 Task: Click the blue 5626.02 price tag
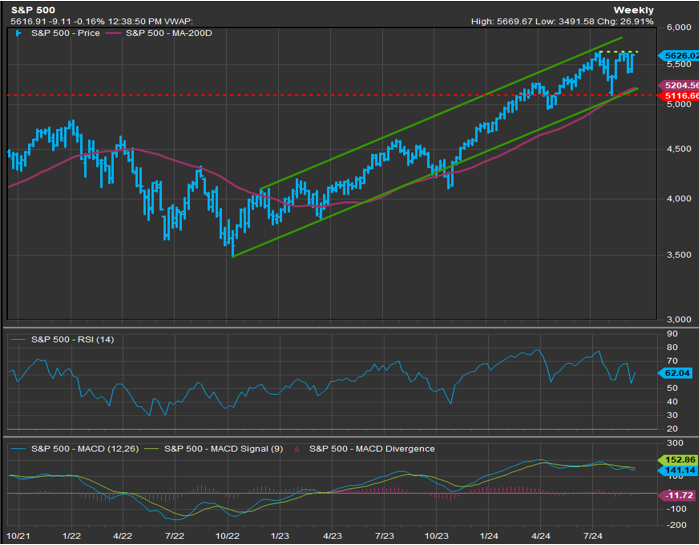pos(678,56)
